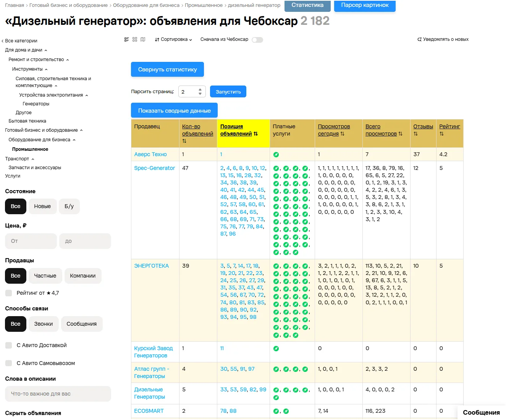Select Компании sellers filter
This screenshot has height=420, width=506.
[83, 276]
